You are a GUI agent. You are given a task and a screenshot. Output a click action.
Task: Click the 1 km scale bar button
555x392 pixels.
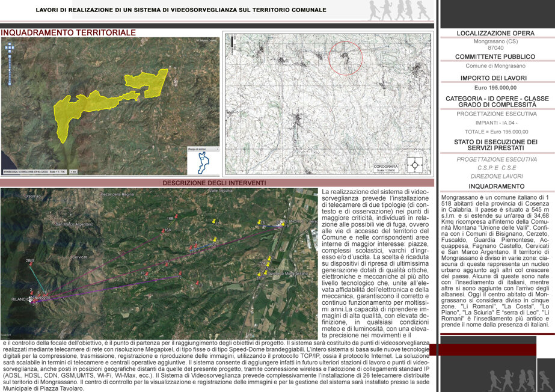pos(73,172)
